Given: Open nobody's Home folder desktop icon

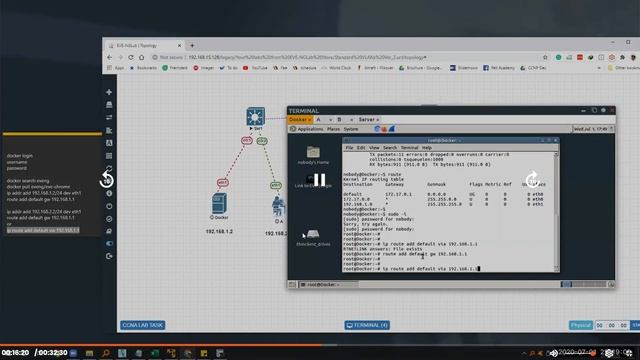Looking at the screenshot, I should point(313,155).
